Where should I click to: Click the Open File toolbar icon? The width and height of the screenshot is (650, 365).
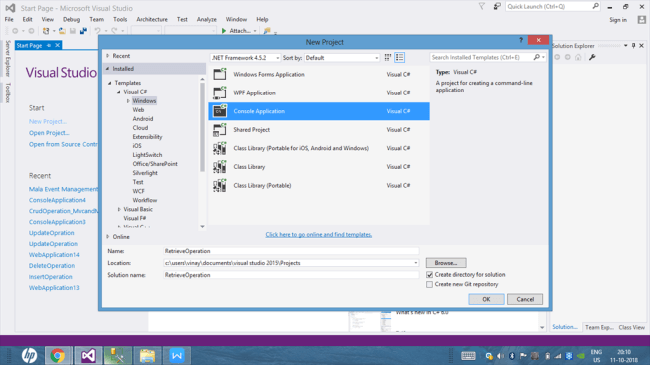click(x=62, y=31)
